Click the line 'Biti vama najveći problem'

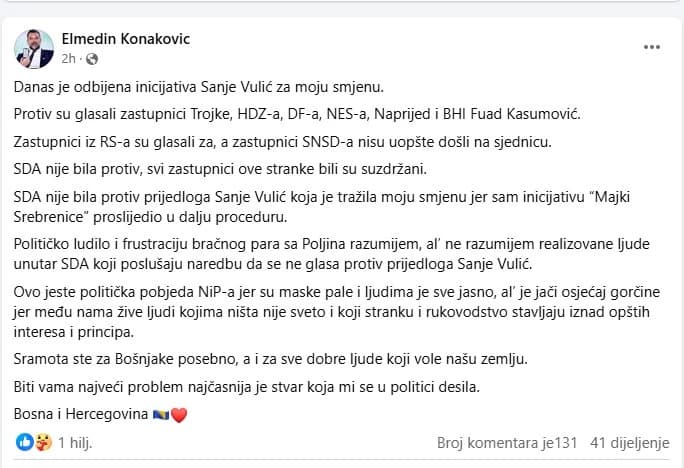(x=246, y=387)
